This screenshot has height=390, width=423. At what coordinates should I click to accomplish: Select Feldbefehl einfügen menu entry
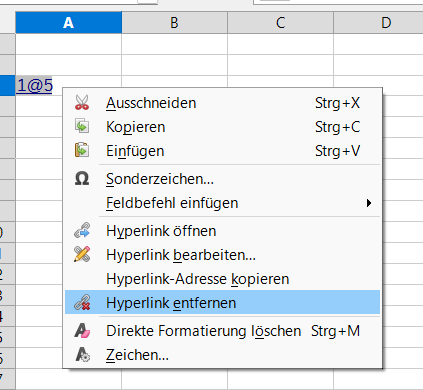222,203
